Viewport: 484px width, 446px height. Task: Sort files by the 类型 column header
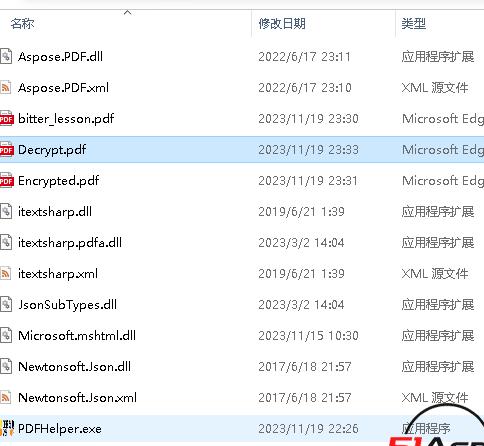414,24
